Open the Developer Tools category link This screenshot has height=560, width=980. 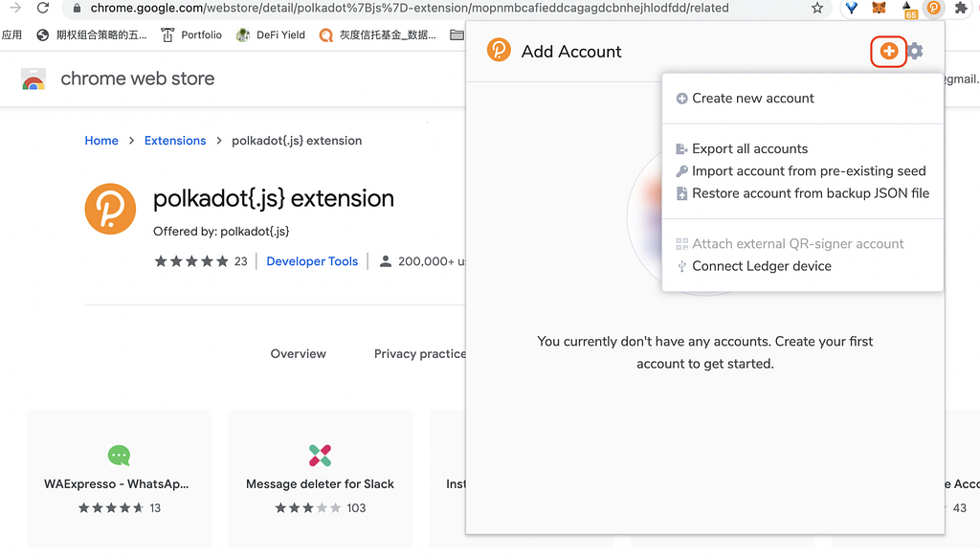[312, 260]
